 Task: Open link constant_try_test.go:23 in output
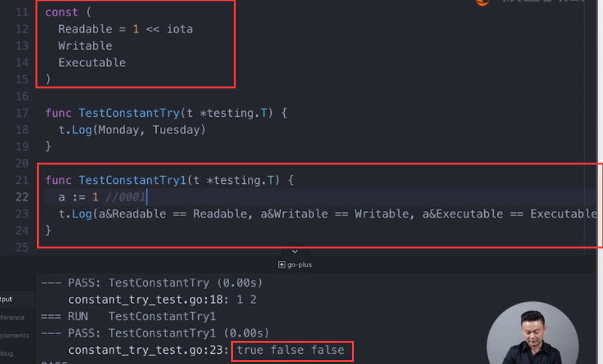click(148, 350)
